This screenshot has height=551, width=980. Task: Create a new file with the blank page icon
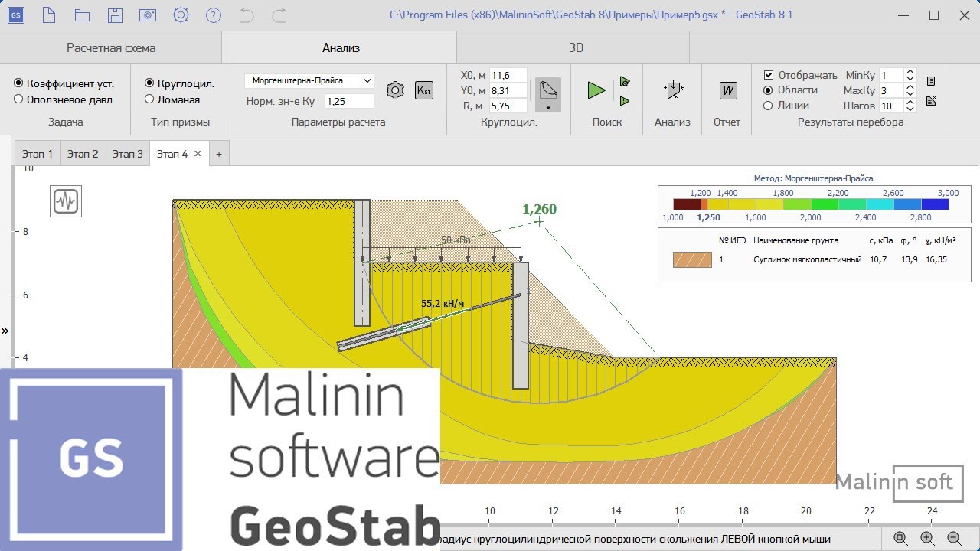click(x=49, y=15)
